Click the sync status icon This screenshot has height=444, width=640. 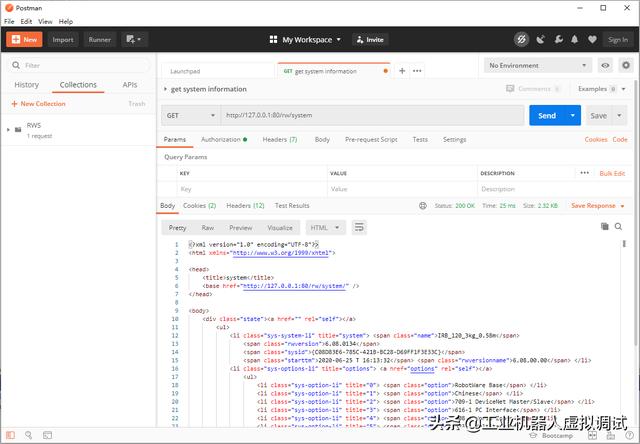[521, 40]
